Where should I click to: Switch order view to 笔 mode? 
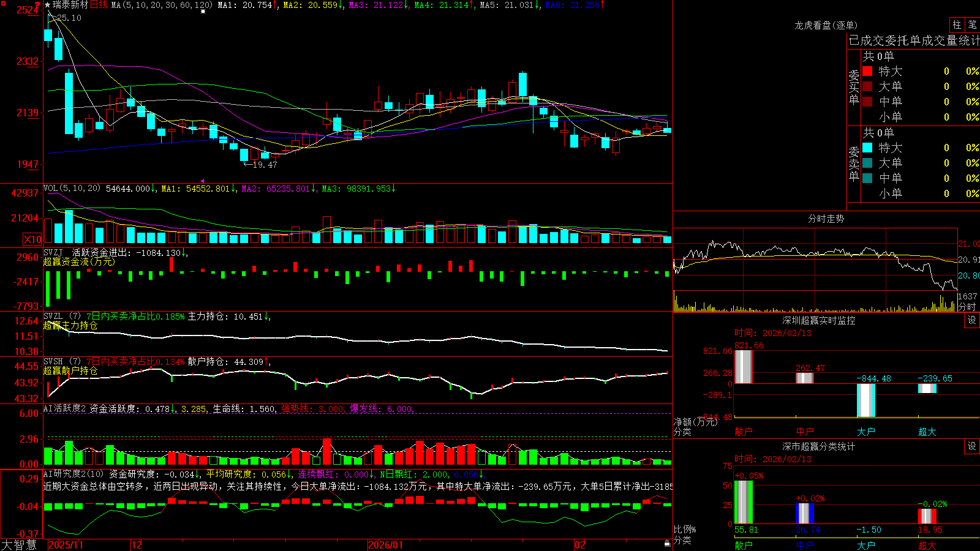[972, 24]
